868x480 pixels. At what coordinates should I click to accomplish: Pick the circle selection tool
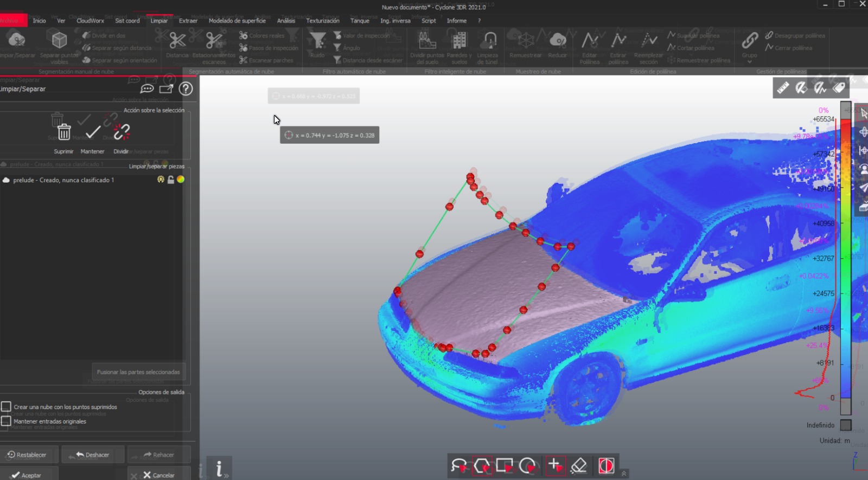tap(527, 466)
